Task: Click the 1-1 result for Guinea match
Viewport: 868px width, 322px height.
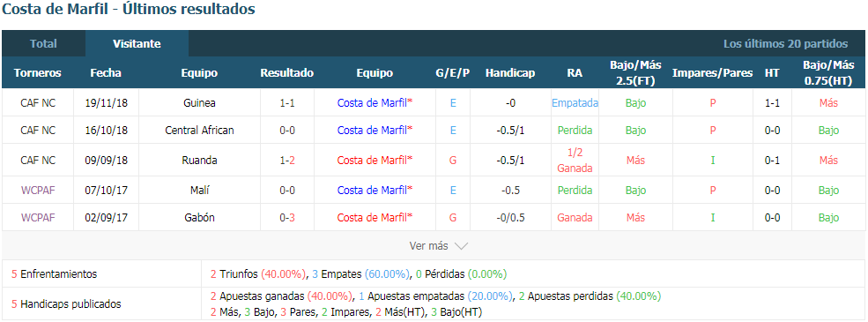Action: [x=286, y=103]
